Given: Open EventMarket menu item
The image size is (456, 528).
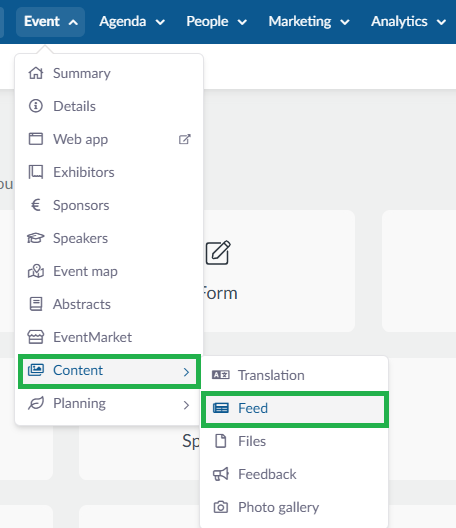Looking at the screenshot, I should pyautogui.click(x=109, y=337).
